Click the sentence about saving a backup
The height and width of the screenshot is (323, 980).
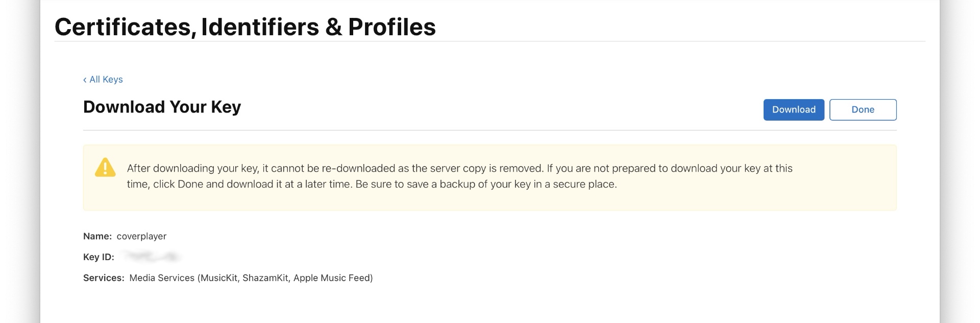point(486,184)
